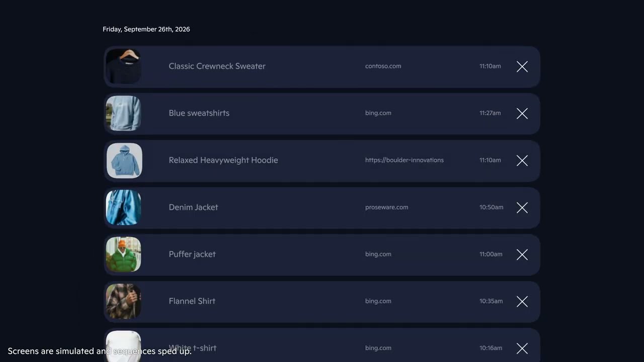The image size is (644, 362).
Task: Open the boulder-innovations URL link
Action: pyautogui.click(x=404, y=160)
